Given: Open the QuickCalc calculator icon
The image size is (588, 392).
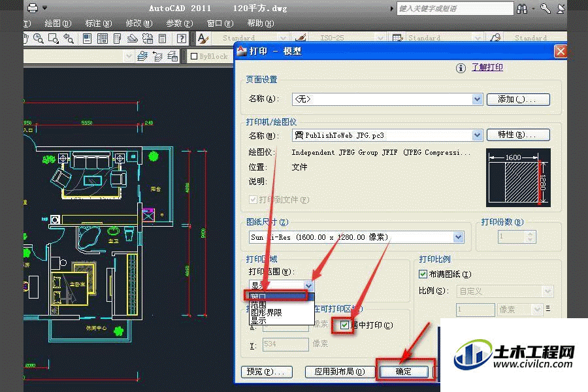Looking at the screenshot, I should 163,39.
